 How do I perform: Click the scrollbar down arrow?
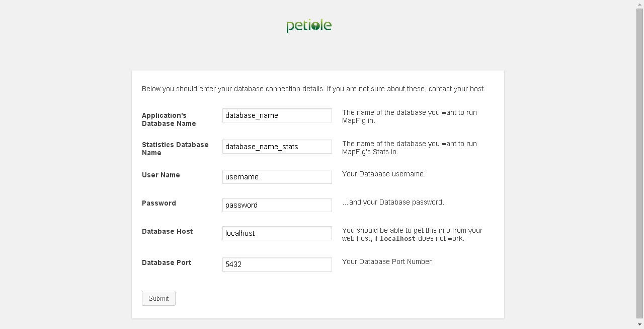click(x=639, y=324)
